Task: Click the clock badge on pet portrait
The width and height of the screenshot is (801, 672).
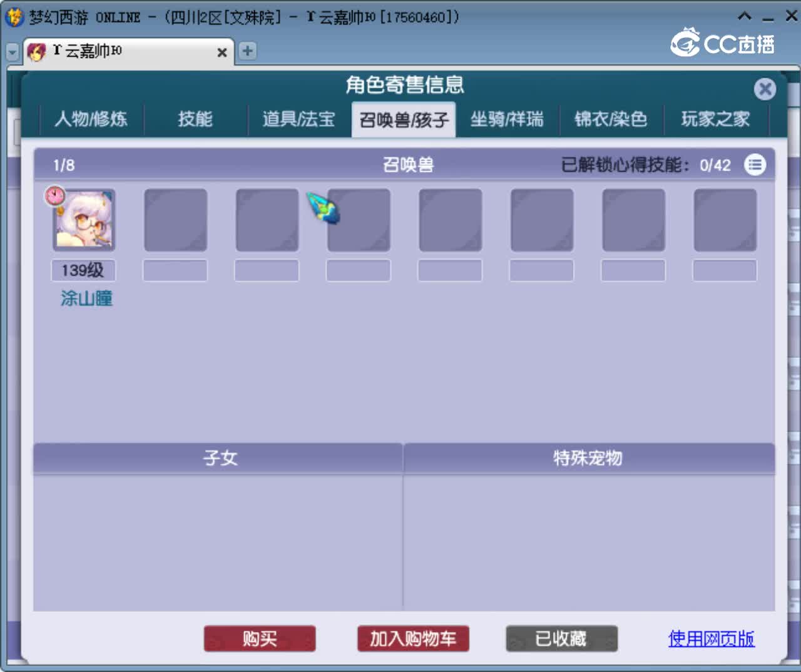Action: [55, 196]
